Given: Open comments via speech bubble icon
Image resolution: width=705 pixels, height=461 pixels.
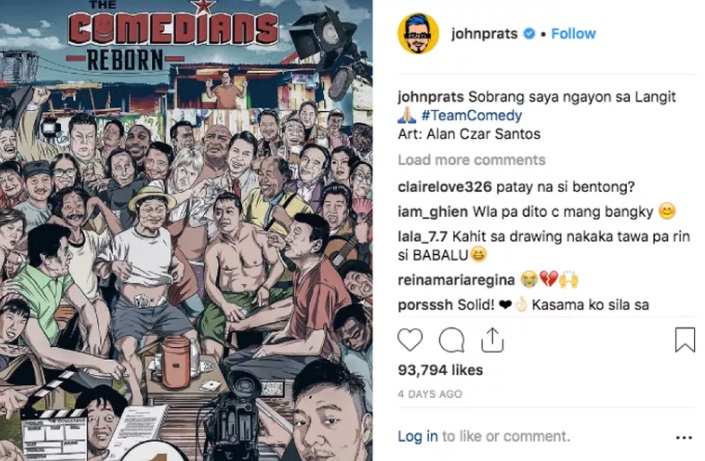Looking at the screenshot, I should 451,340.
